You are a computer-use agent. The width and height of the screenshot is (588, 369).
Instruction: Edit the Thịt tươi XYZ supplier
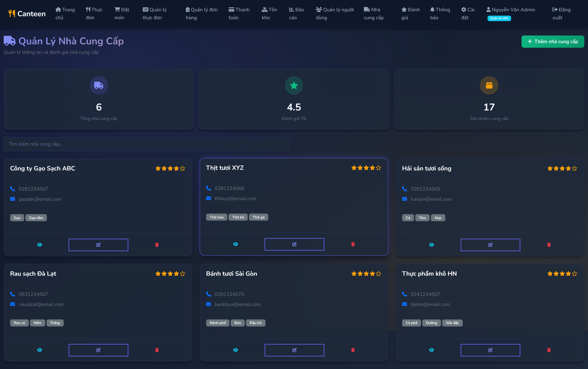point(294,244)
